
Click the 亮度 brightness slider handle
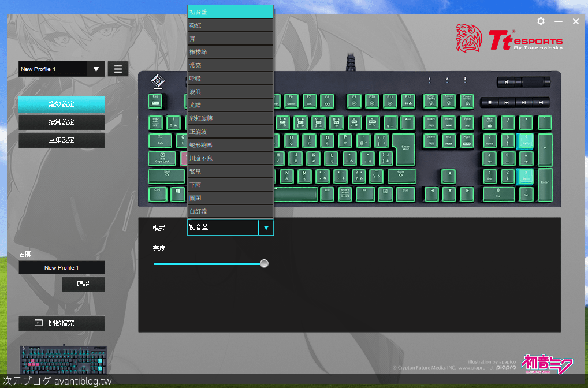(x=265, y=263)
